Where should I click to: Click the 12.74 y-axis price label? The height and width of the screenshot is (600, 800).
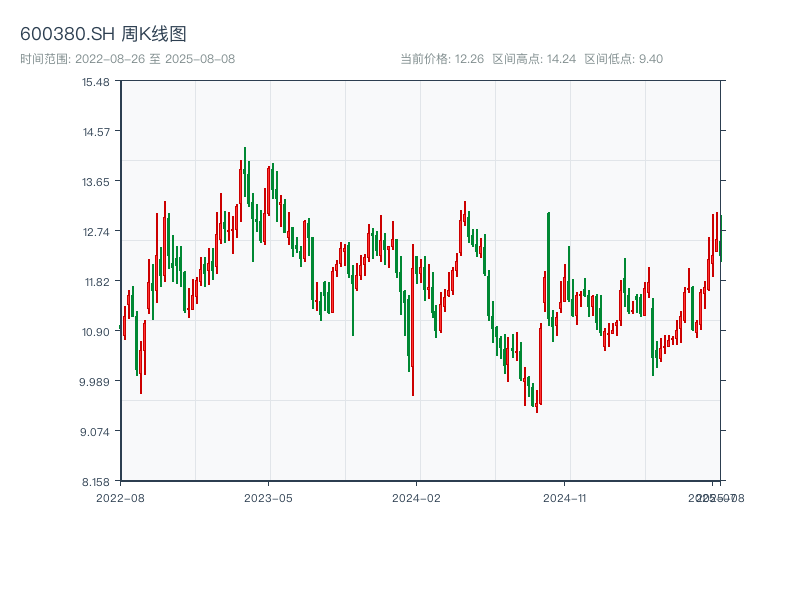click(x=96, y=231)
